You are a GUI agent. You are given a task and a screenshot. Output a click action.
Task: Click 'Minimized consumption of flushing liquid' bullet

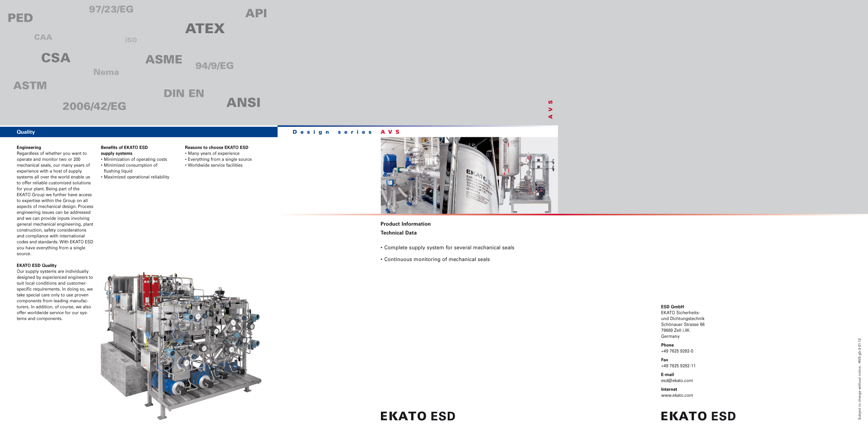(x=129, y=168)
